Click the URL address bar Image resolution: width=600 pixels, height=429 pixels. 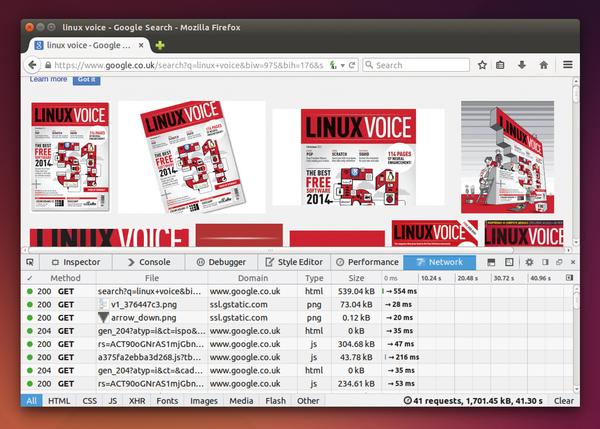[x=188, y=65]
